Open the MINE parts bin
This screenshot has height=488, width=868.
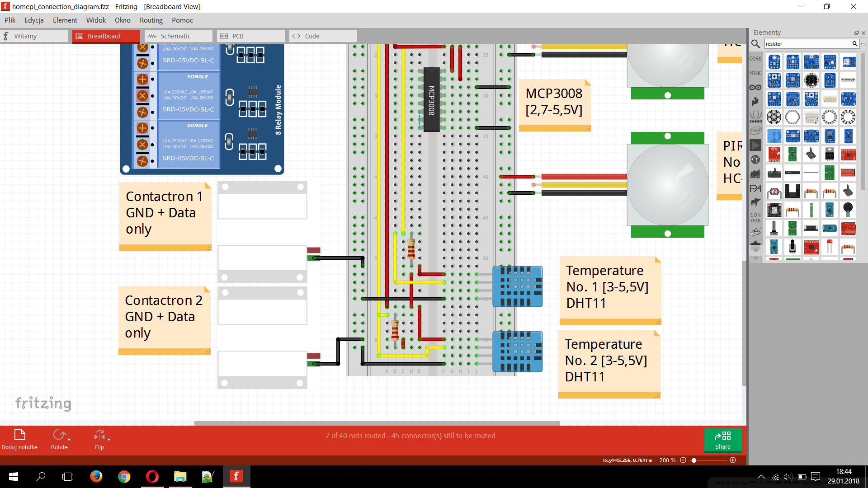tap(755, 73)
